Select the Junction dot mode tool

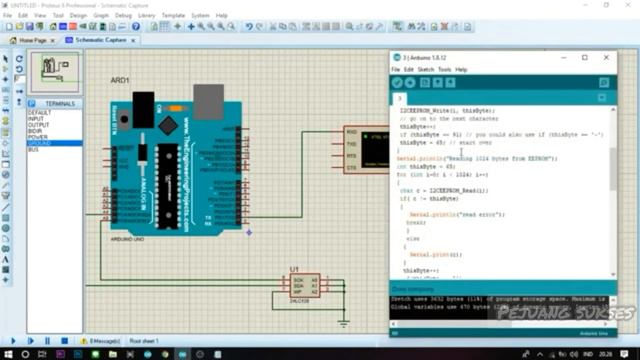click(x=6, y=79)
